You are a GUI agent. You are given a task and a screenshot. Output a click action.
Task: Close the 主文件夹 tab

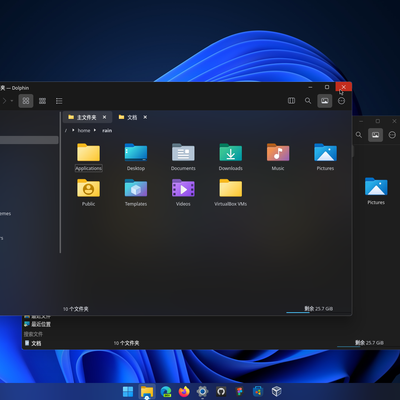(x=104, y=117)
